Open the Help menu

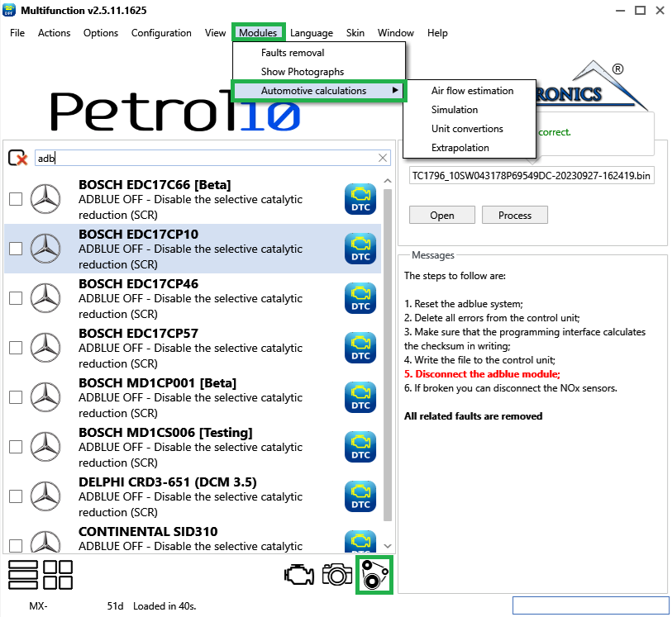tap(437, 33)
